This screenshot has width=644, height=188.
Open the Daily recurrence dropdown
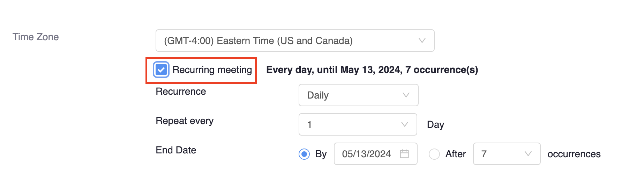(358, 95)
